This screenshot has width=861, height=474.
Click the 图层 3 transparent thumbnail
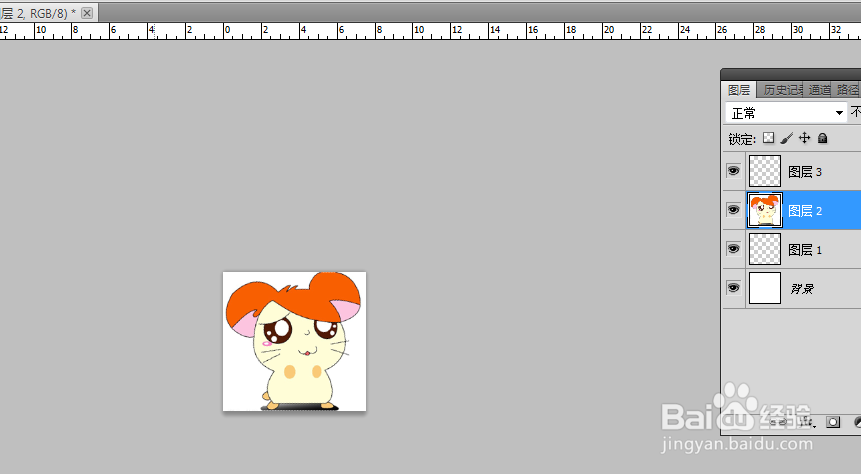[x=764, y=171]
